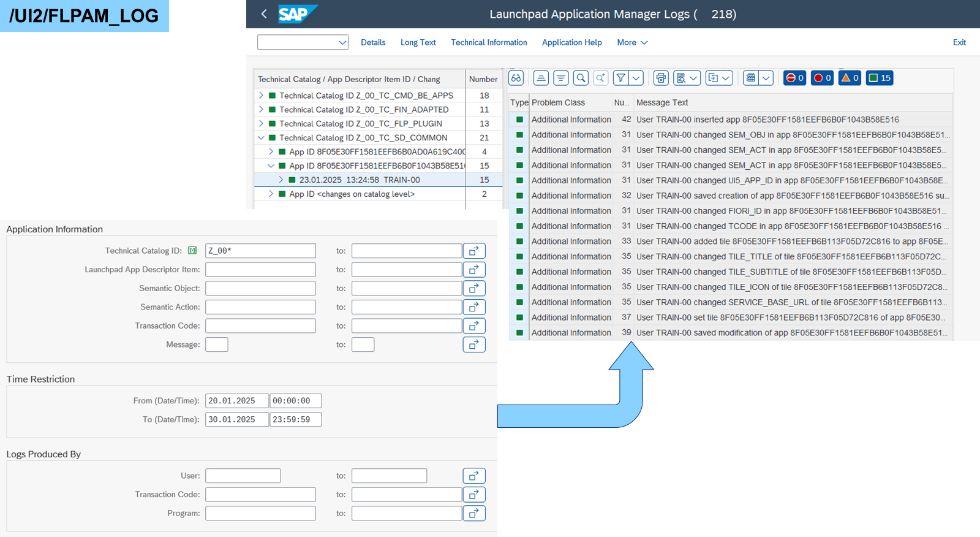Expand Technical Catalog ID Z_00_TC_FIN_ADAPTED
Image resolution: width=980 pixels, height=537 pixels.
pyautogui.click(x=262, y=109)
